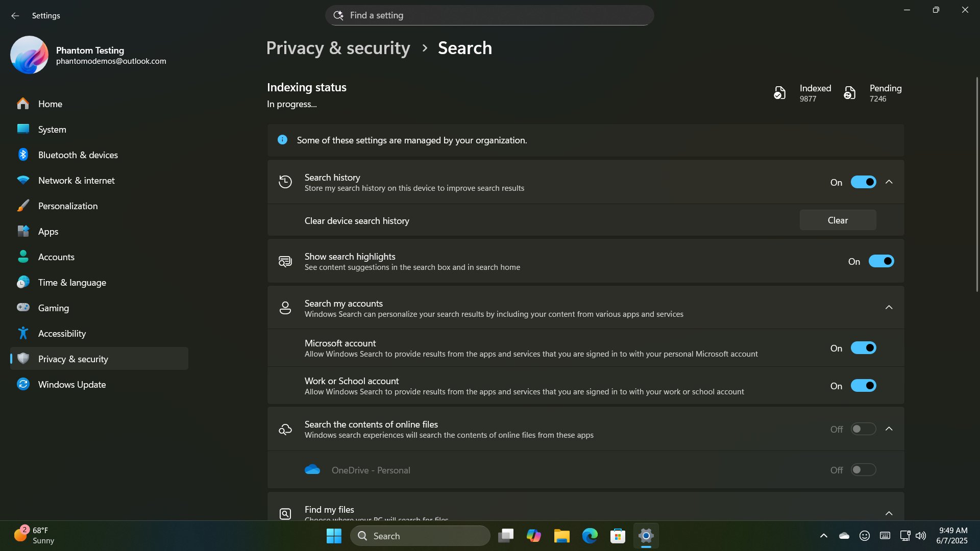Turn off Search history toggle
This screenshot has width=980, height=551.
(863, 182)
